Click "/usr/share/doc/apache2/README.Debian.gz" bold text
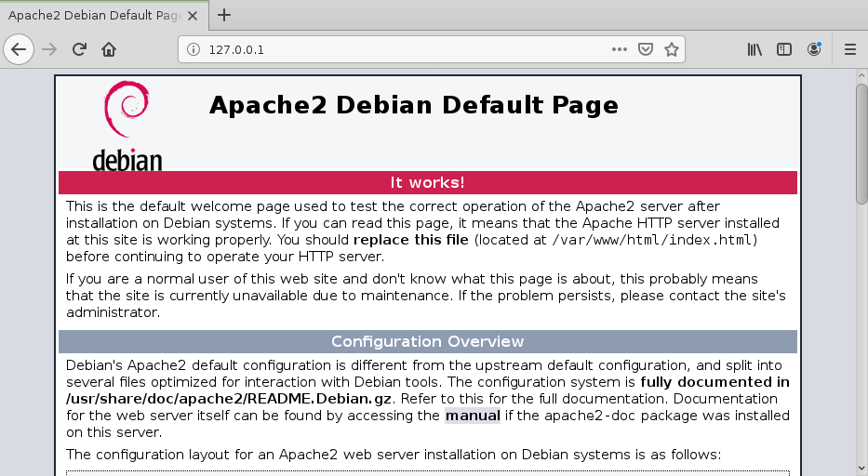 click(229, 399)
